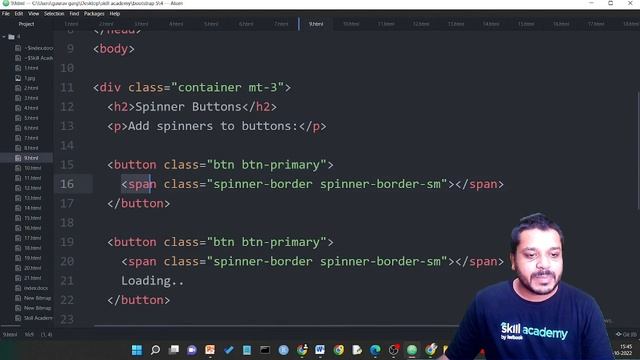Open 4.html in the project tree
Viewport: 640px width, 360px height.
[x=31, y=108]
